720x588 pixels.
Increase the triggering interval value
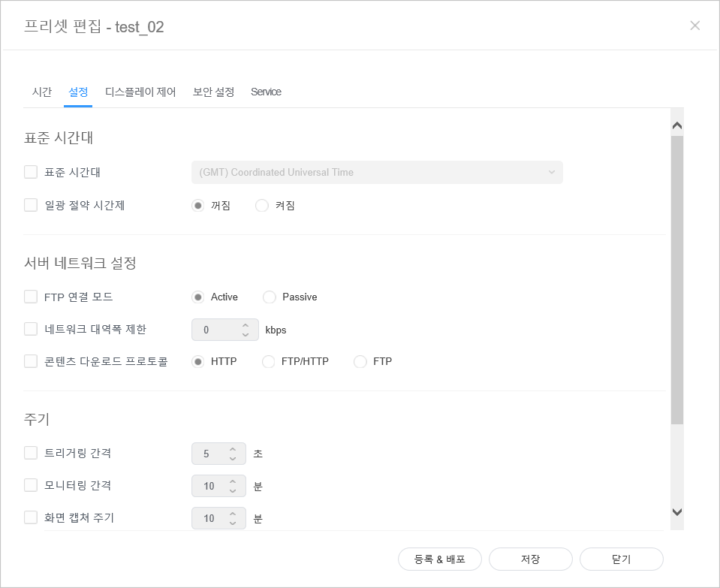pyautogui.click(x=233, y=449)
